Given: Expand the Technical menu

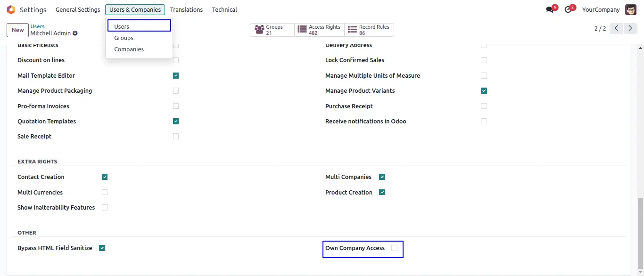Looking at the screenshot, I should 224,10.
